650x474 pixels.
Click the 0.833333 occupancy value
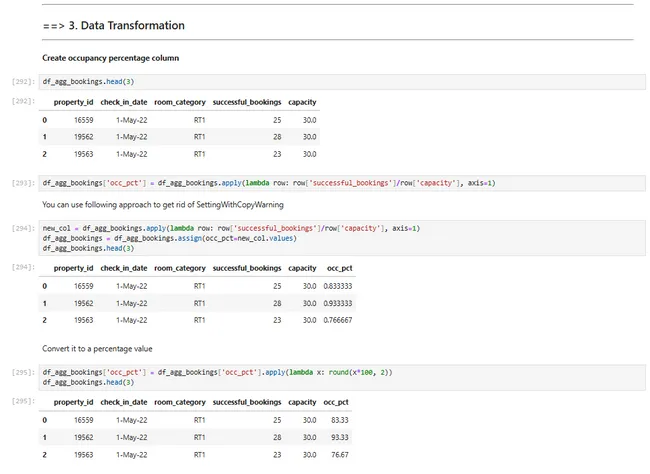(x=338, y=286)
